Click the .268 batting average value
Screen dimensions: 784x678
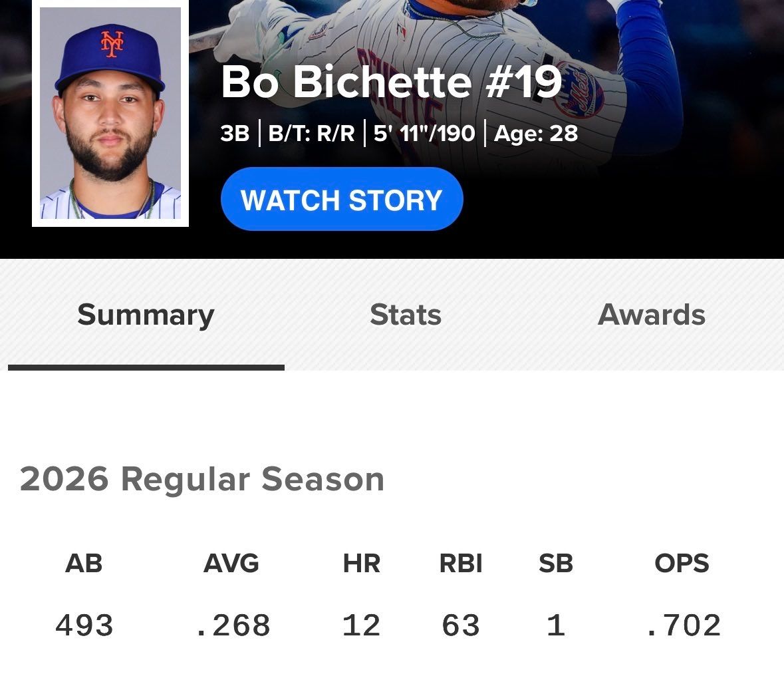coord(232,625)
